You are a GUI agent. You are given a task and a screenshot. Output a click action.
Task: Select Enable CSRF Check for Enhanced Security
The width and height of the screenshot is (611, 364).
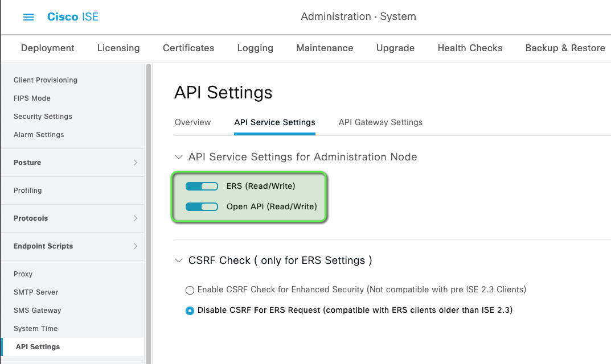(190, 290)
